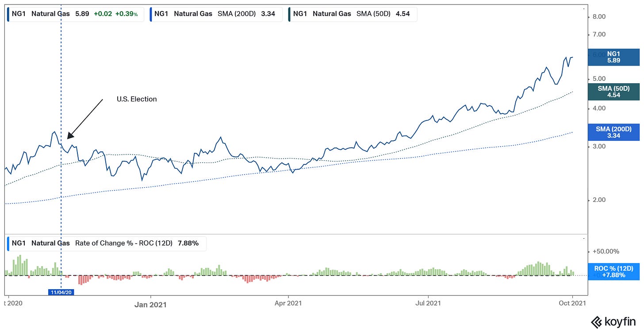Select the NG1 SMA (50D) 4.54 legend

(352, 14)
